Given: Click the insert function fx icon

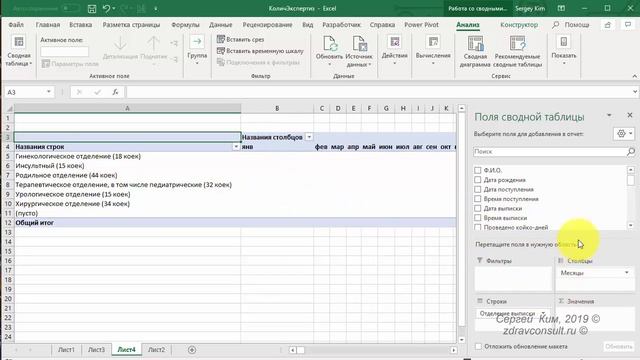Looking at the screenshot, I should tap(116, 92).
